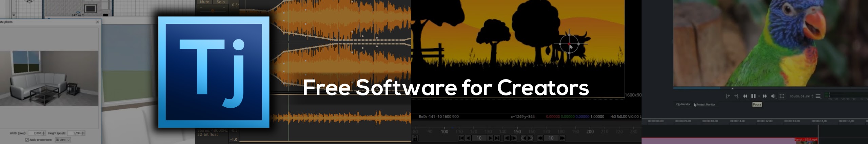Click the timecode field 00:00:04:06
This screenshot has width=868, height=144.
pos(800,96)
